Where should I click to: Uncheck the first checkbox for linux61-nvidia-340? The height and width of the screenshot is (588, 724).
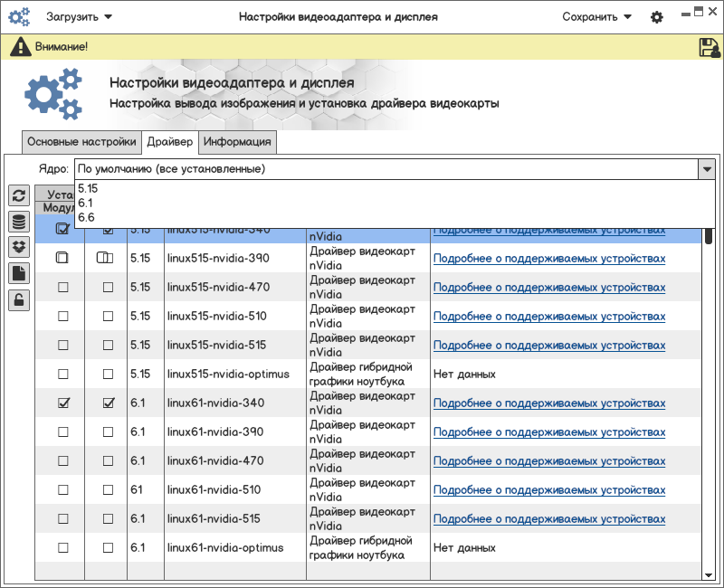(62, 403)
